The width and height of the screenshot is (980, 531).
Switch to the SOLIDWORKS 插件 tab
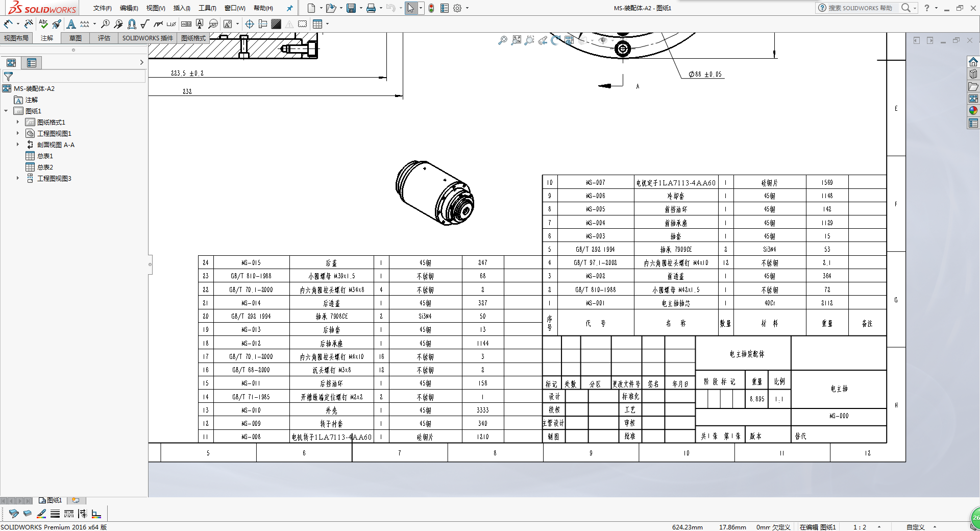pos(148,38)
